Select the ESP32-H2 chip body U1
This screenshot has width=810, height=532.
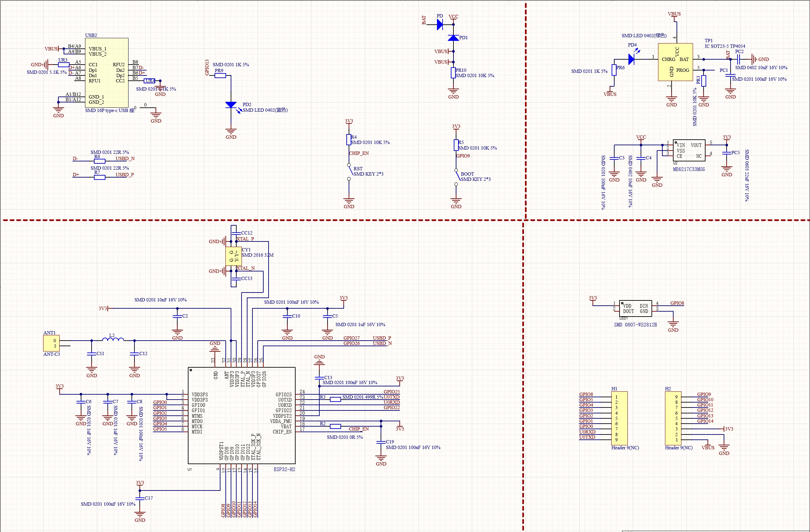242,415
